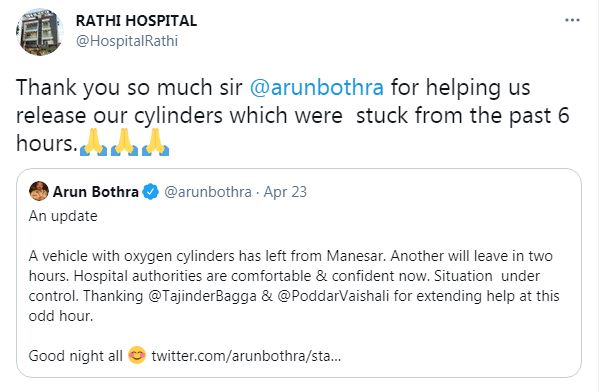Open the blue @arunbothra mention in the tweet
The height and width of the screenshot is (392, 602).
click(x=317, y=87)
